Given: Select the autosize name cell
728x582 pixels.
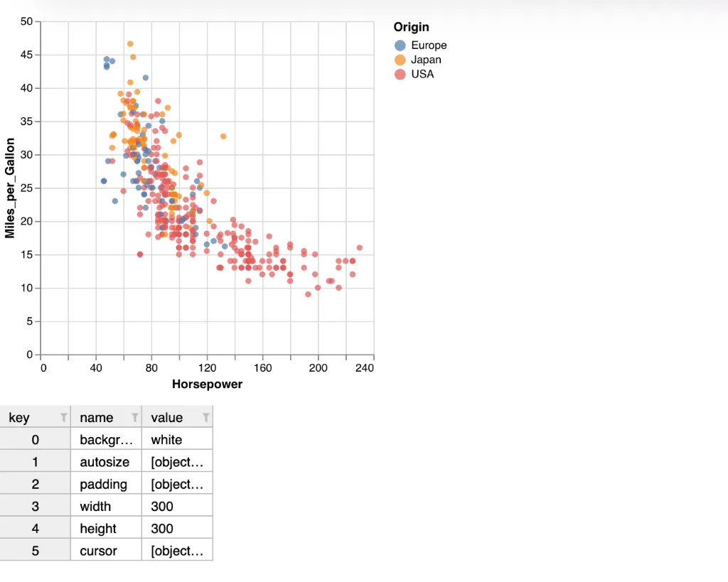Looking at the screenshot, I should pos(105,462).
